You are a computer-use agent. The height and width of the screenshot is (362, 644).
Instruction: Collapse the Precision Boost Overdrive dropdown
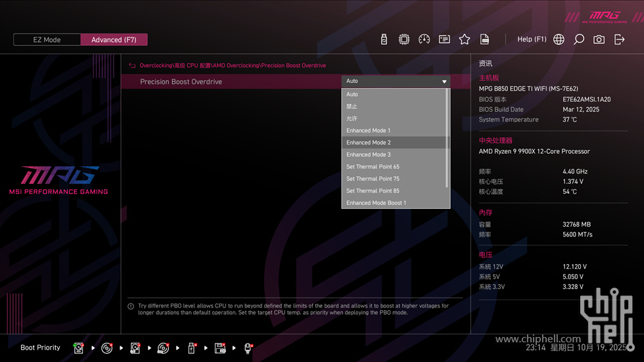click(445, 81)
